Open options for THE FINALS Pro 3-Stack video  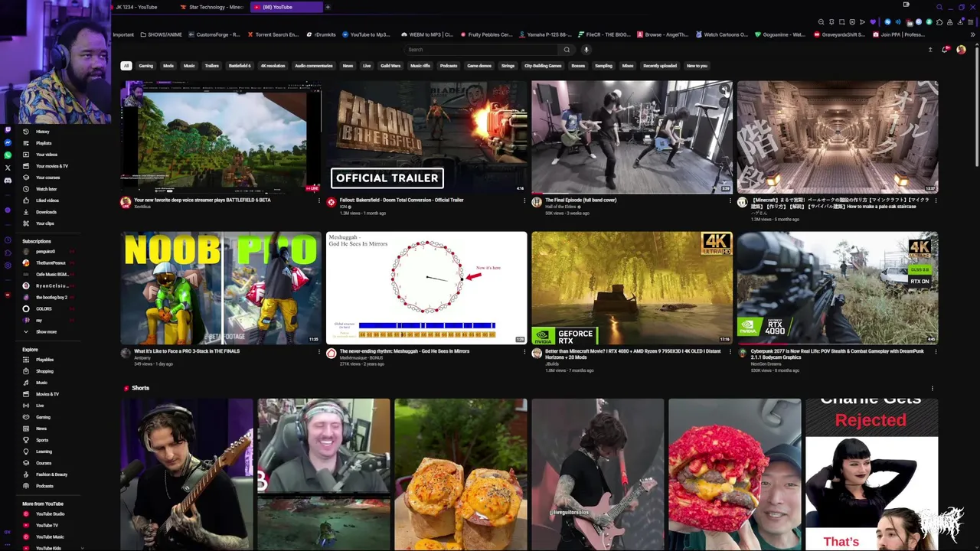pos(319,351)
